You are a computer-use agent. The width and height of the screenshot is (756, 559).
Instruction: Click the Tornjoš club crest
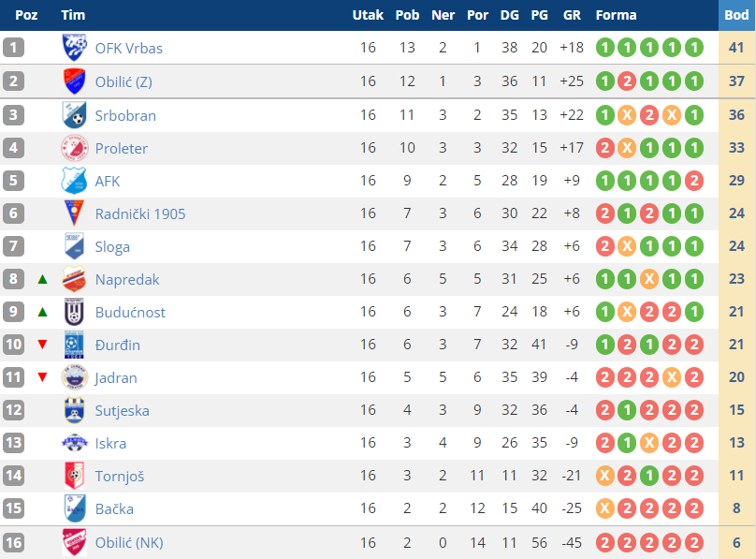75,476
